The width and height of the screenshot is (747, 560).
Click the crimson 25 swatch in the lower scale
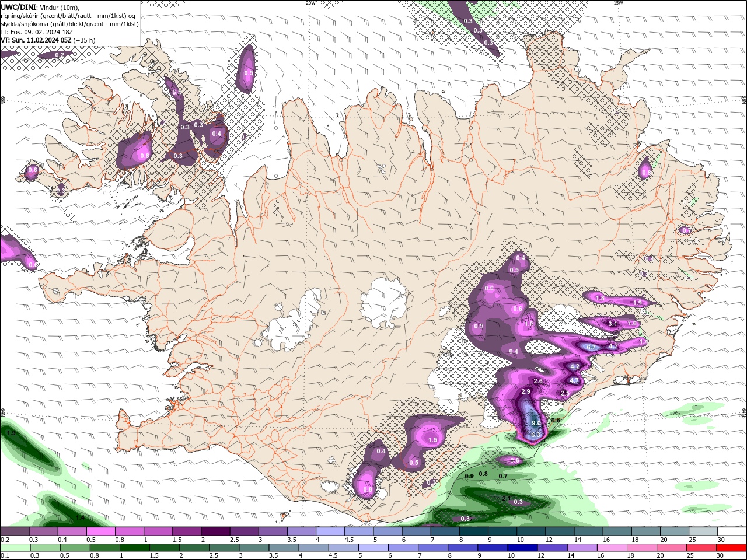(x=701, y=548)
